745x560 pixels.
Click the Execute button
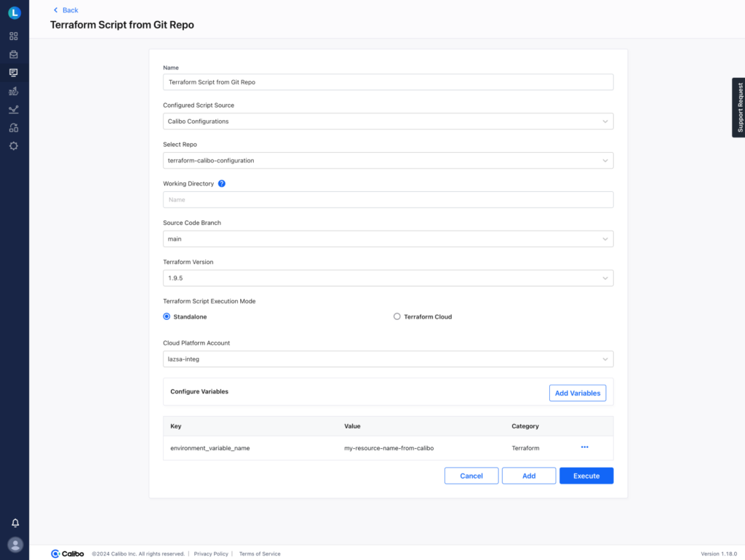click(586, 476)
